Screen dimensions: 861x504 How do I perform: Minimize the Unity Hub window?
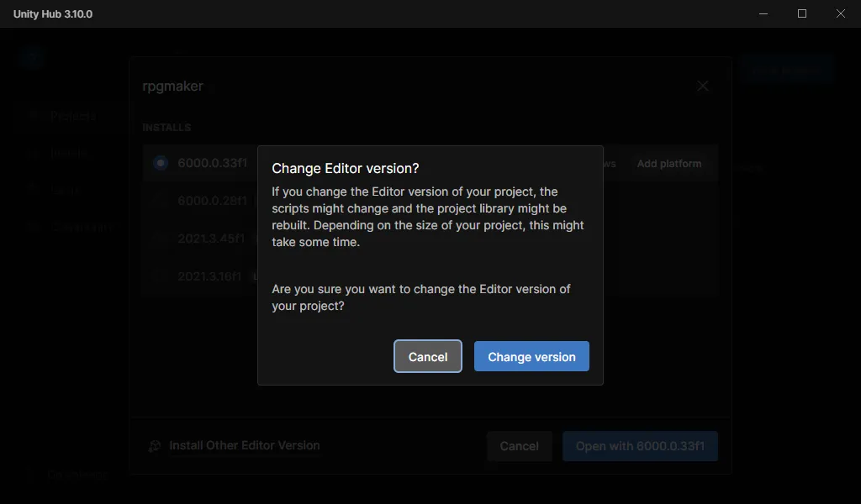coord(763,13)
